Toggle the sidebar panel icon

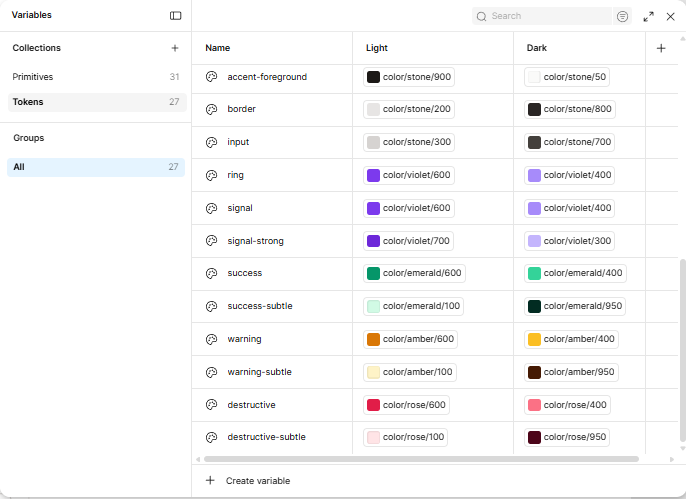click(175, 16)
